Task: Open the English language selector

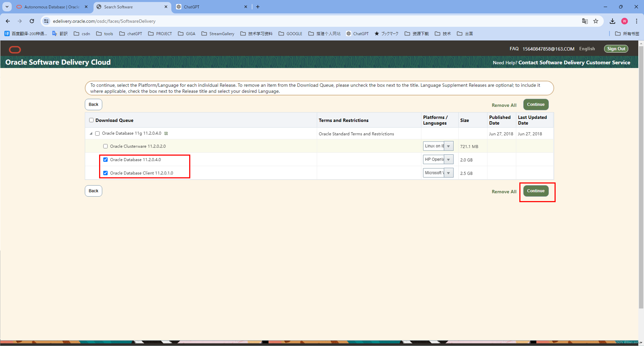Action: pyautogui.click(x=587, y=49)
